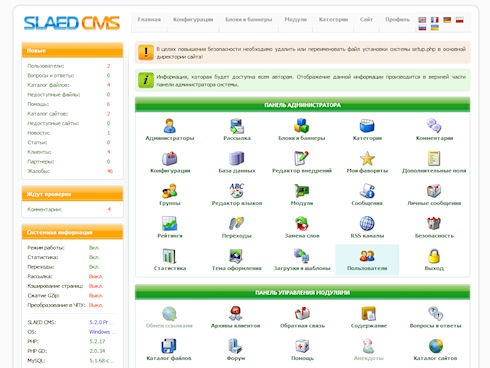The height and width of the screenshot is (368, 490).
Task: Switch language with the UK flag
Action: pos(422,20)
